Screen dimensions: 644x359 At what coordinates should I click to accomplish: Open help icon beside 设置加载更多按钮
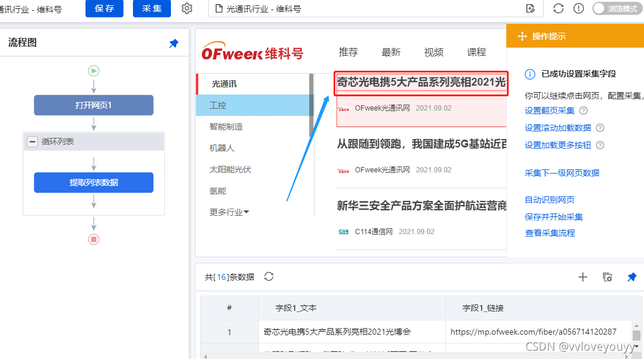[x=600, y=145]
